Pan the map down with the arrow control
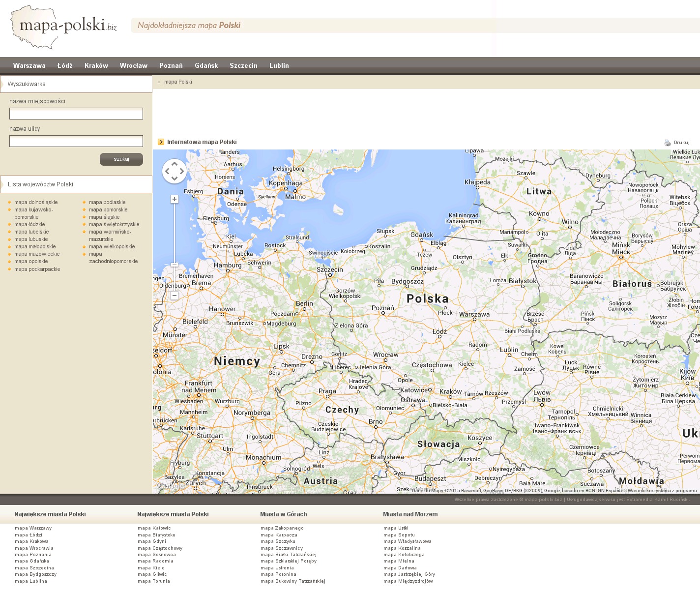This screenshot has width=700, height=594. (x=175, y=178)
